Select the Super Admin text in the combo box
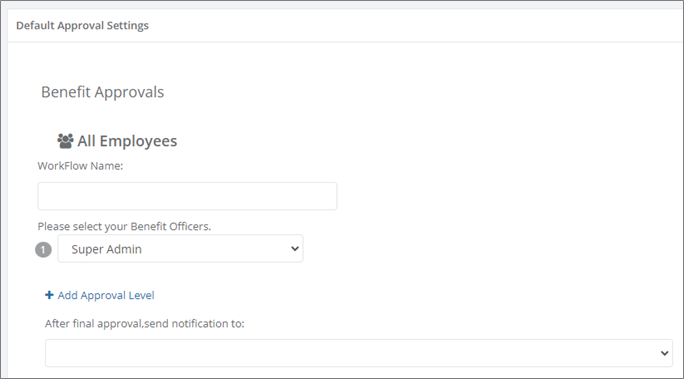Screen dimensions: 684x379 pyautogui.click(x=106, y=249)
